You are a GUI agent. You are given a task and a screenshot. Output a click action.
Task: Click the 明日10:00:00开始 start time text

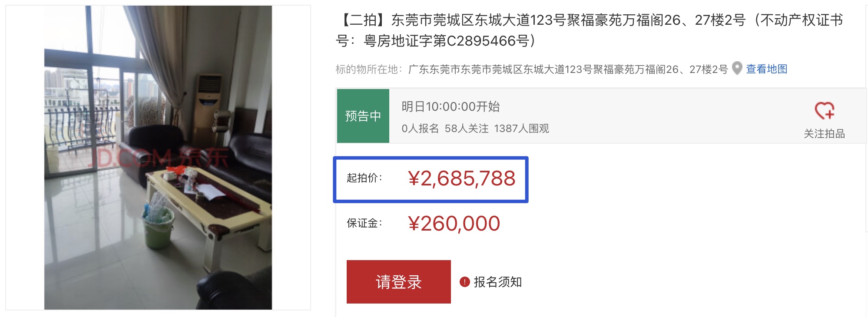[451, 106]
